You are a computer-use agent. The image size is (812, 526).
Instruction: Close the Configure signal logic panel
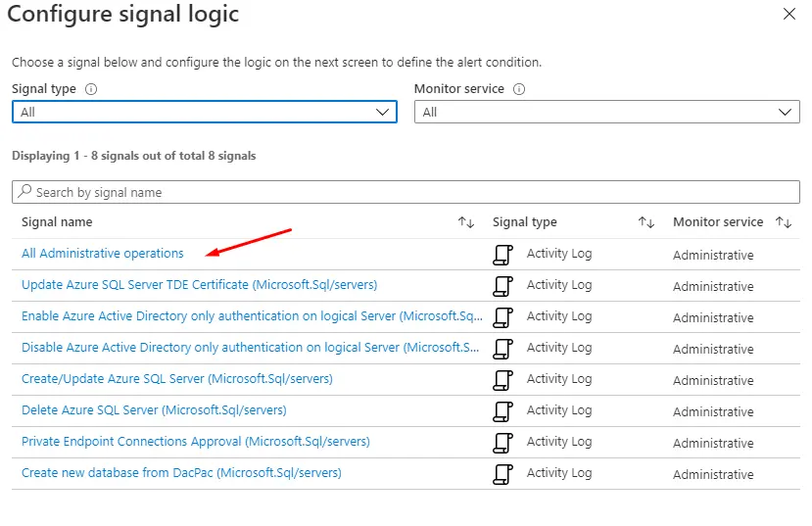click(x=789, y=15)
